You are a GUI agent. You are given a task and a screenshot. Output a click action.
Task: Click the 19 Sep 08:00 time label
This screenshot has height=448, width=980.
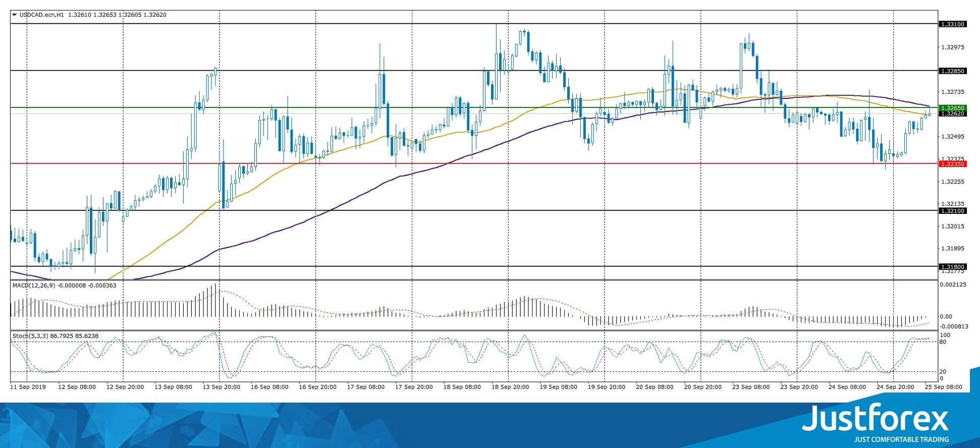[x=559, y=387]
